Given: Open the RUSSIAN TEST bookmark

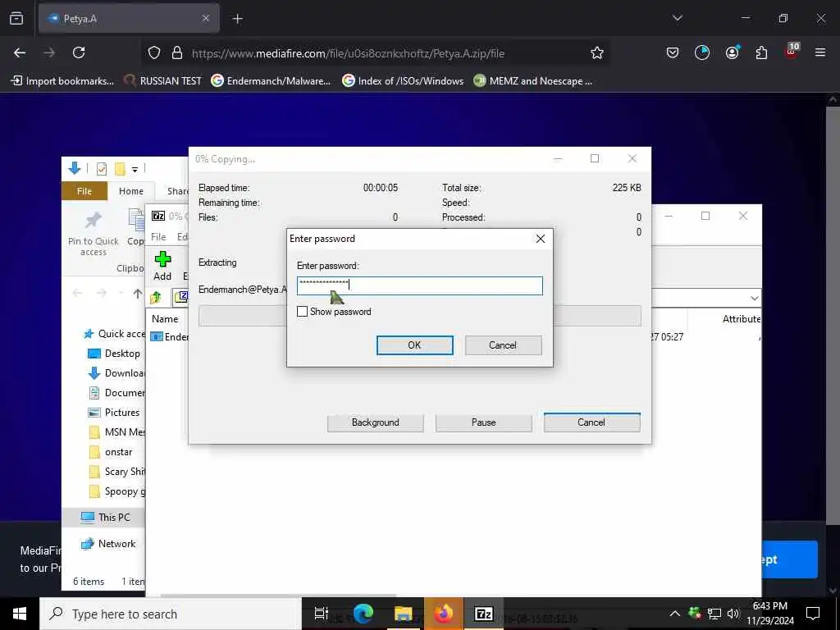Looking at the screenshot, I should (x=163, y=81).
